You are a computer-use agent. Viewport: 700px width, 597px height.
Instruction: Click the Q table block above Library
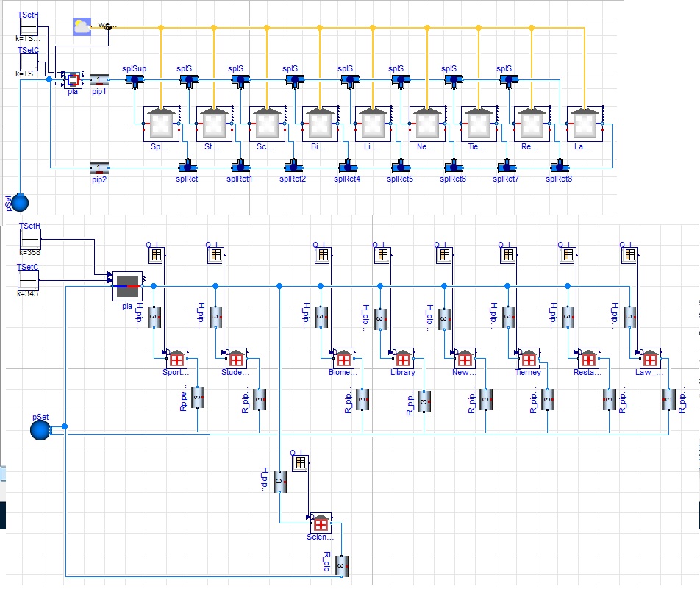pos(382,255)
